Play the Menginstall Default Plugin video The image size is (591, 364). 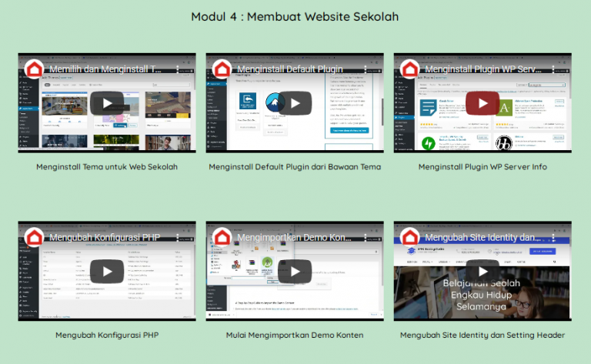point(295,103)
